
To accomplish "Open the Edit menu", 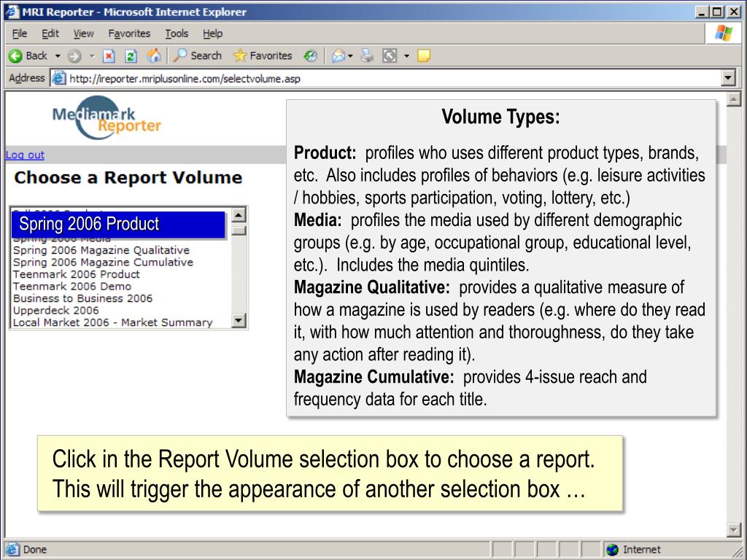I will click(x=50, y=34).
